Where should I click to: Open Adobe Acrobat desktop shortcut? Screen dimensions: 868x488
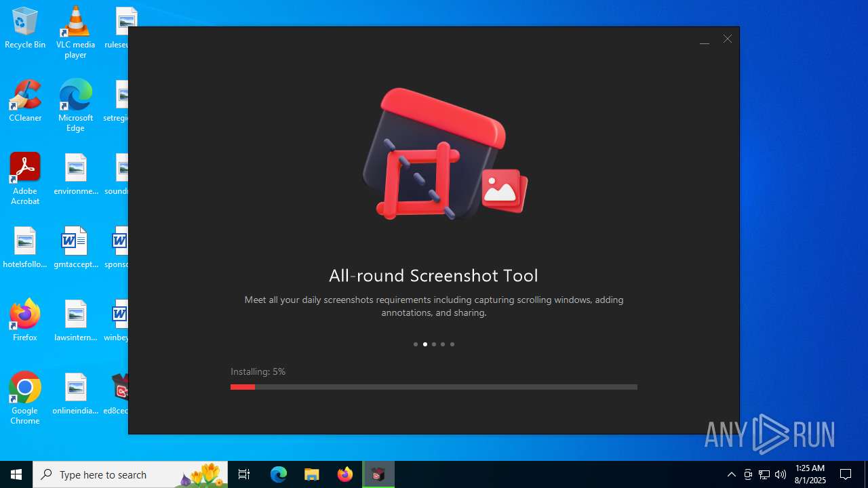coord(25,179)
